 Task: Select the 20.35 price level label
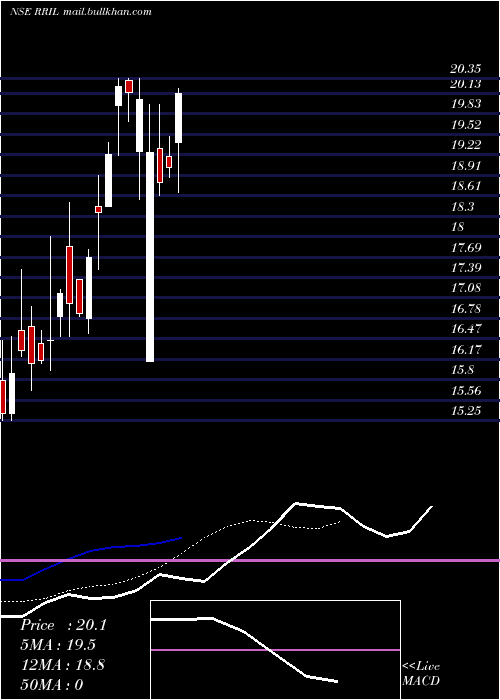466,69
